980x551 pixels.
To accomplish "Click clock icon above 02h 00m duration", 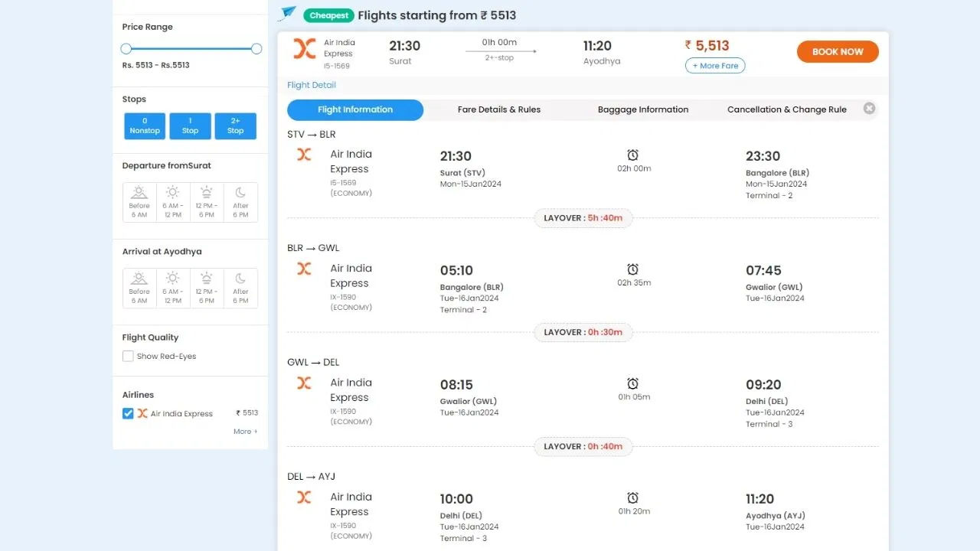I will coord(632,155).
